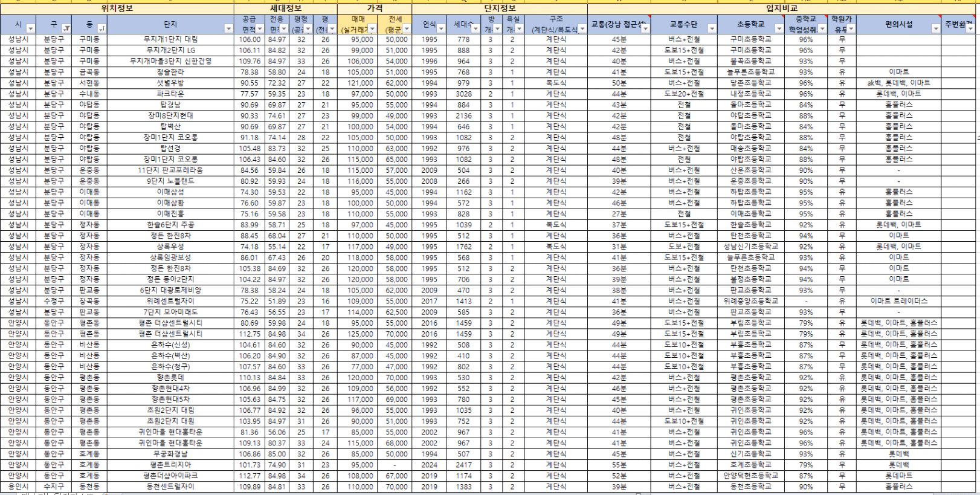Viewport: 980px width, 495px height.
Task: Select the 2024 build year cell
Action: click(430, 465)
